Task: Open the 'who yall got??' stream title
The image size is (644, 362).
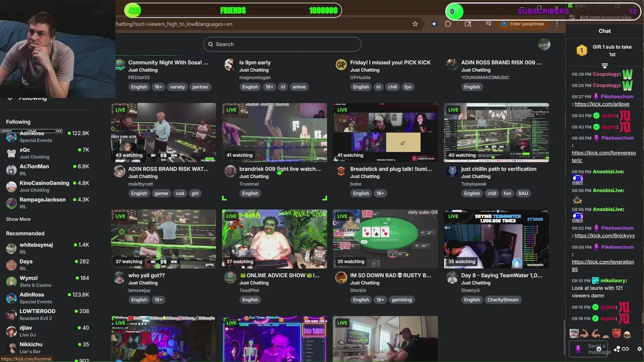Action: pos(146,276)
